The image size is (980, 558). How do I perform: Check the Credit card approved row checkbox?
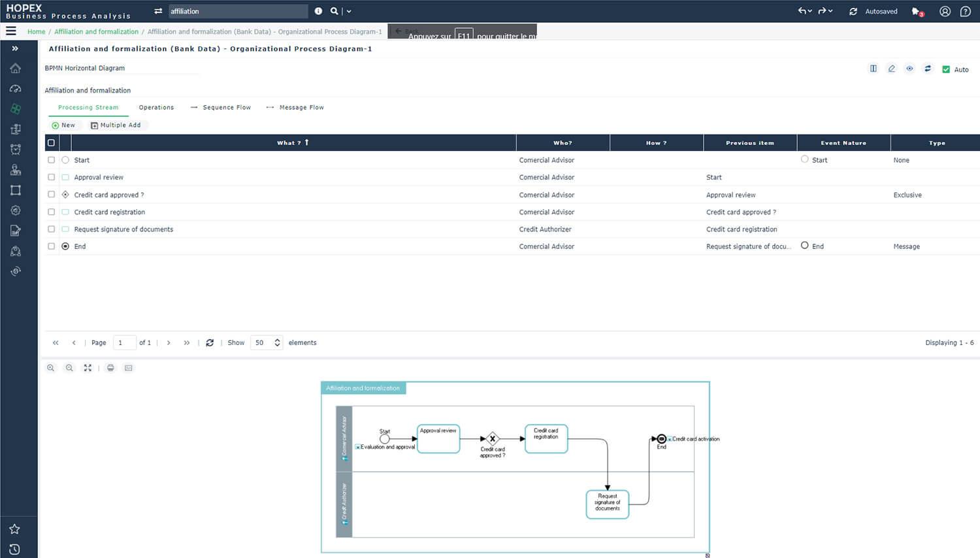click(51, 194)
